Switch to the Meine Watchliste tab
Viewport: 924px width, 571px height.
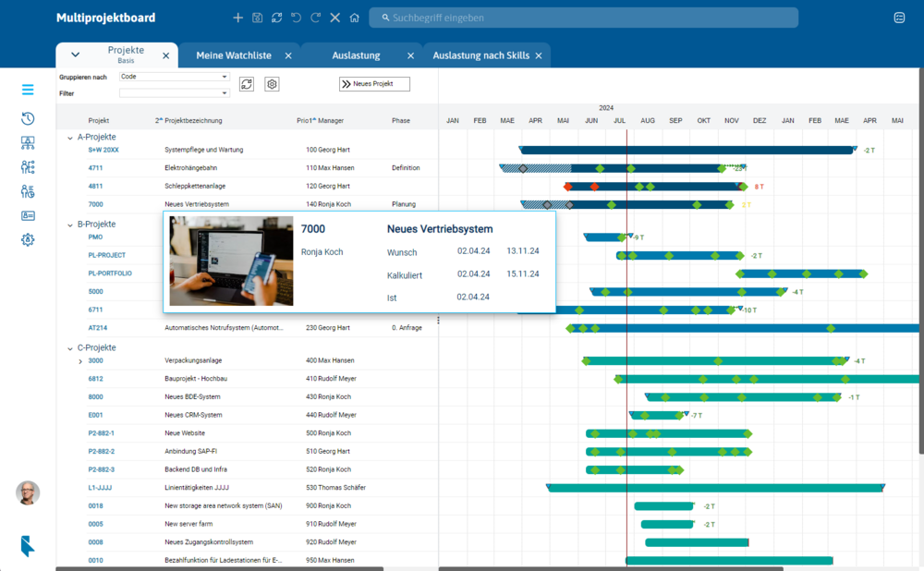click(234, 55)
